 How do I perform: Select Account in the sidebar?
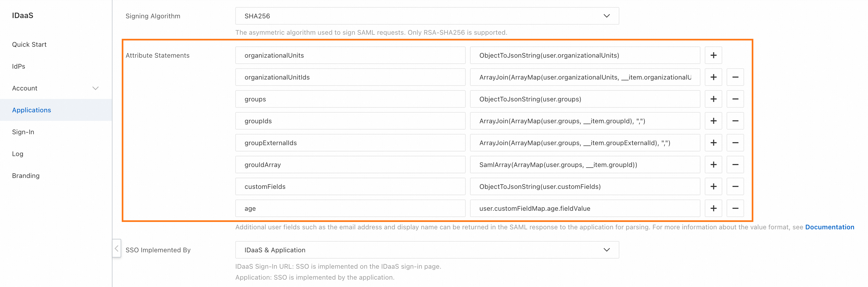click(x=25, y=88)
